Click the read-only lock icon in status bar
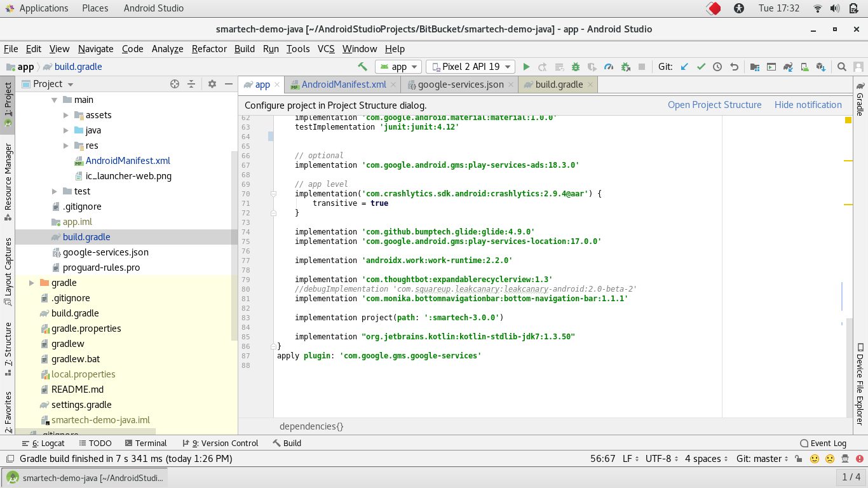 (x=797, y=459)
